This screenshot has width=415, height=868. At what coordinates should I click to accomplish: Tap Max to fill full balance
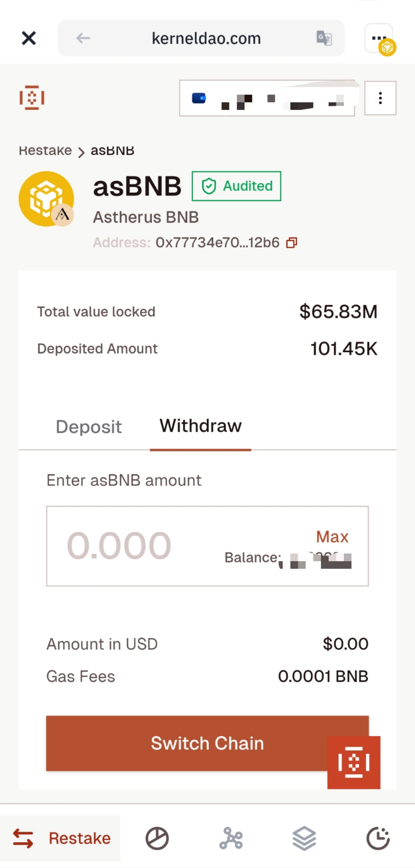click(x=332, y=536)
